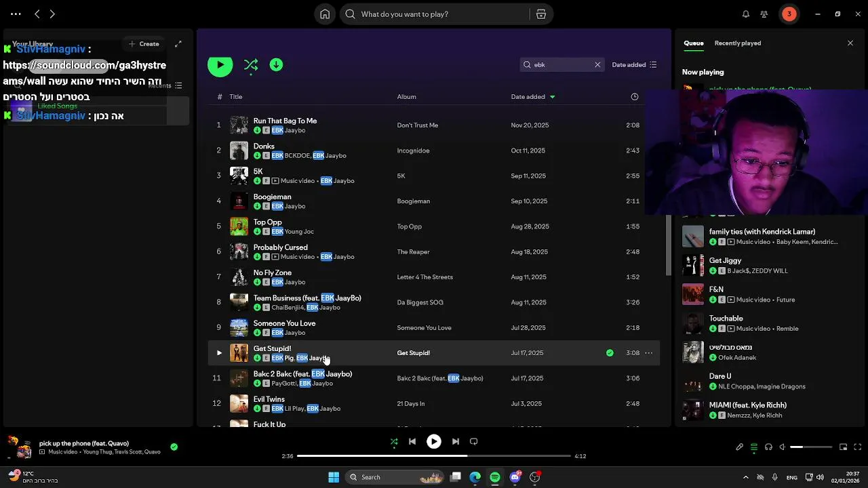
Task: Clear the 'ebk' playlist filter
Action: tap(597, 65)
